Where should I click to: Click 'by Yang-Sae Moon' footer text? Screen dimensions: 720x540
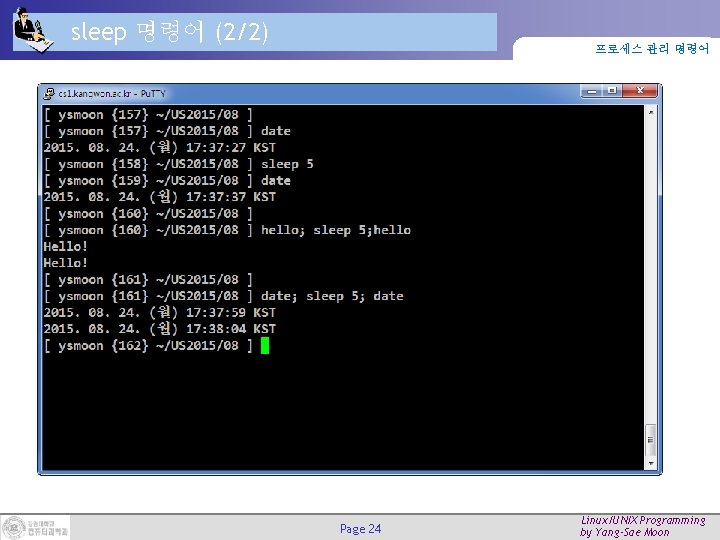(624, 533)
